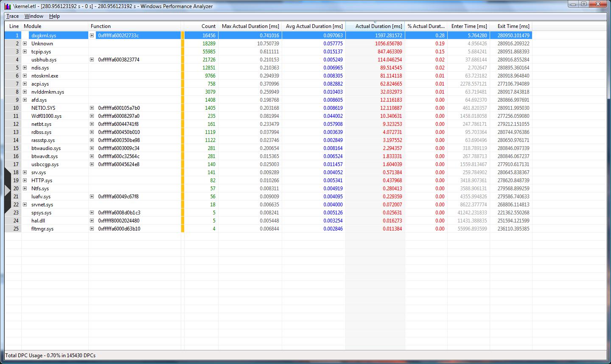Open the Trace menu
This screenshot has width=611, height=364.
[12, 16]
